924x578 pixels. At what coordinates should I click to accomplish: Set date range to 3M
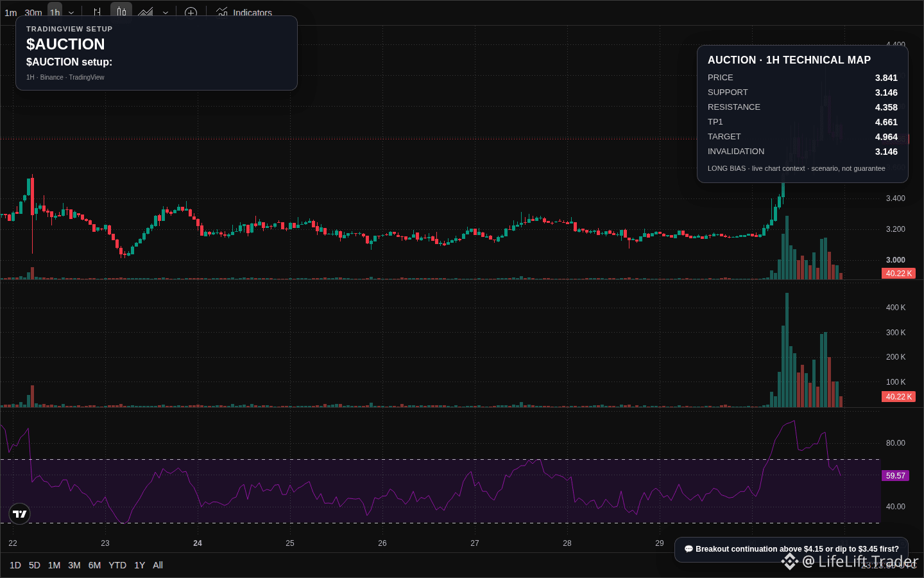point(74,565)
